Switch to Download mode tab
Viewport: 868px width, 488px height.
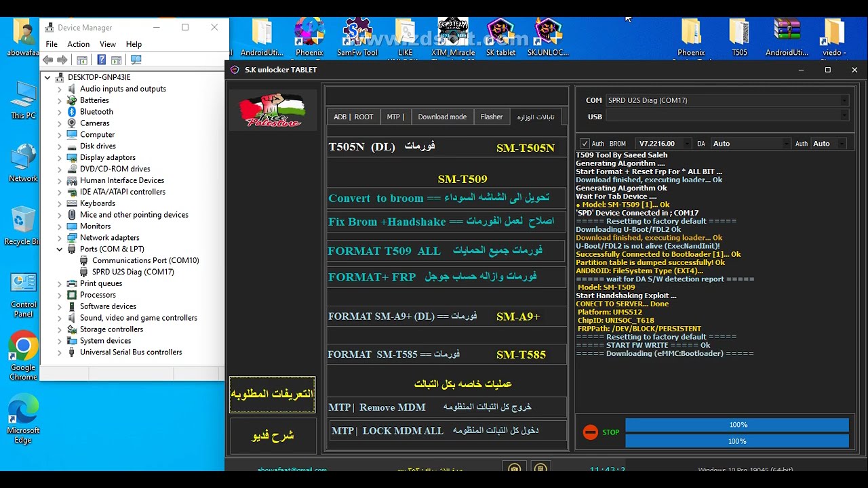[442, 117]
